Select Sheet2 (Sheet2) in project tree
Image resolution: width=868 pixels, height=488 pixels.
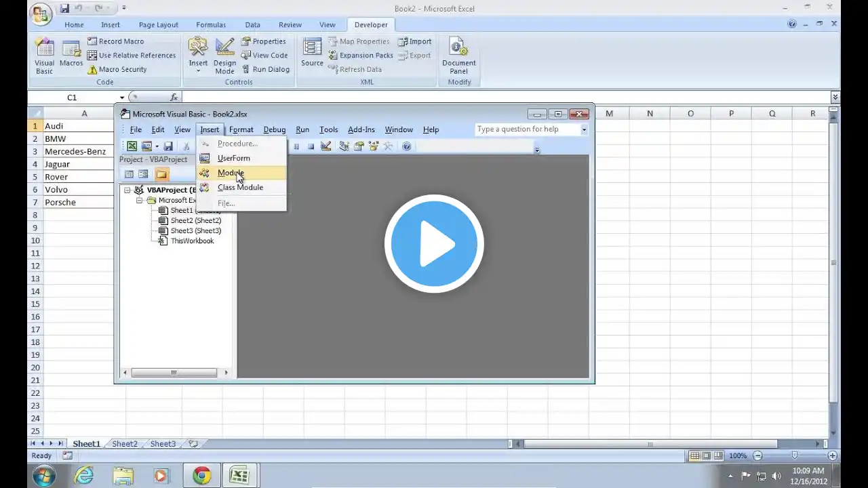pyautogui.click(x=195, y=220)
